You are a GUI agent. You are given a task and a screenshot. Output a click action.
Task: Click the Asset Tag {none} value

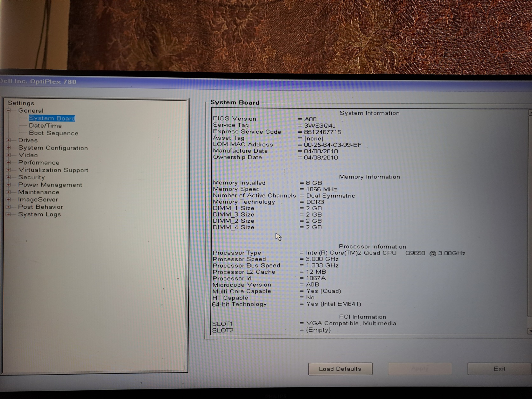pos(314,138)
